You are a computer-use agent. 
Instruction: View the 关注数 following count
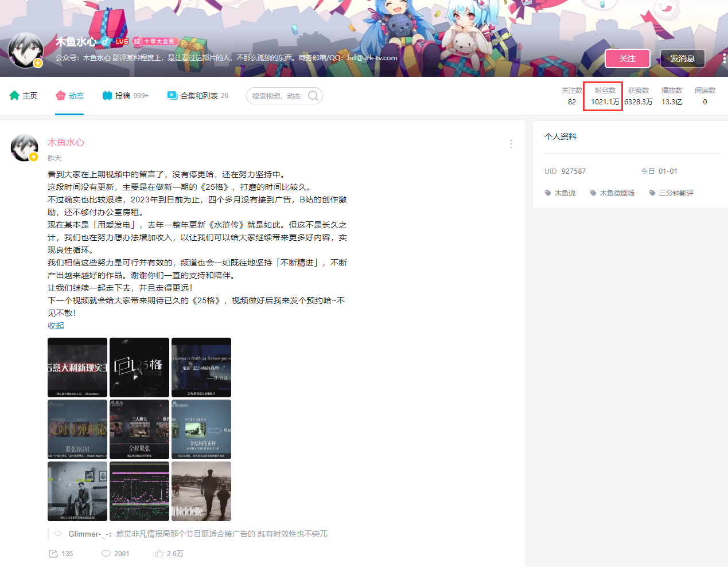pos(572,96)
